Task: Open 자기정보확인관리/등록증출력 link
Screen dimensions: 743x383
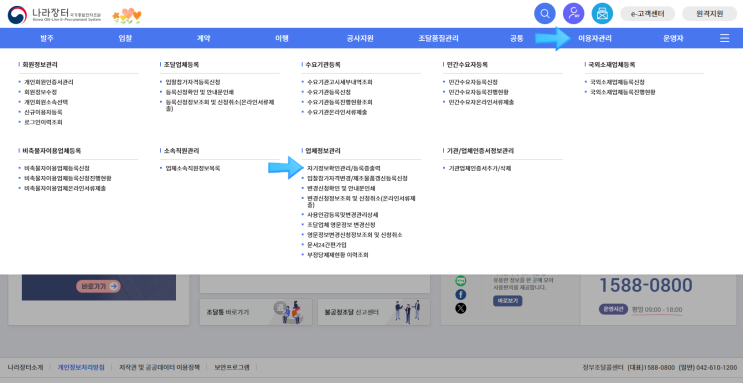Action: 344,168
